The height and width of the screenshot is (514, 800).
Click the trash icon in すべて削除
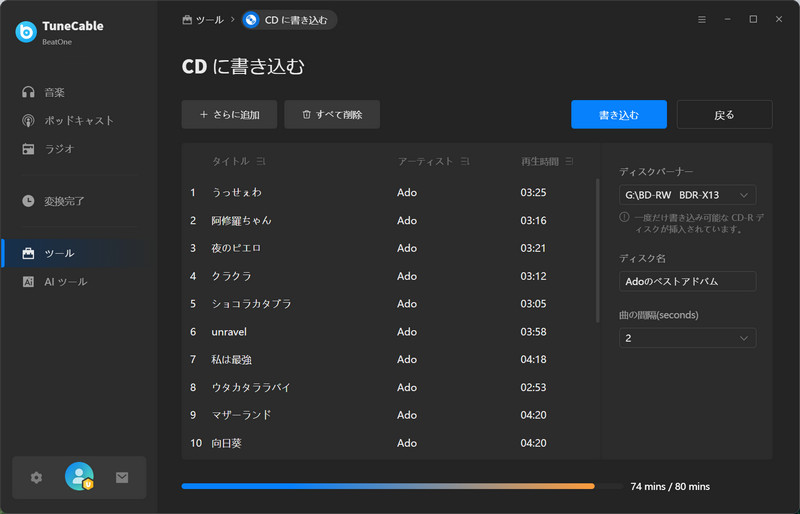coord(306,114)
